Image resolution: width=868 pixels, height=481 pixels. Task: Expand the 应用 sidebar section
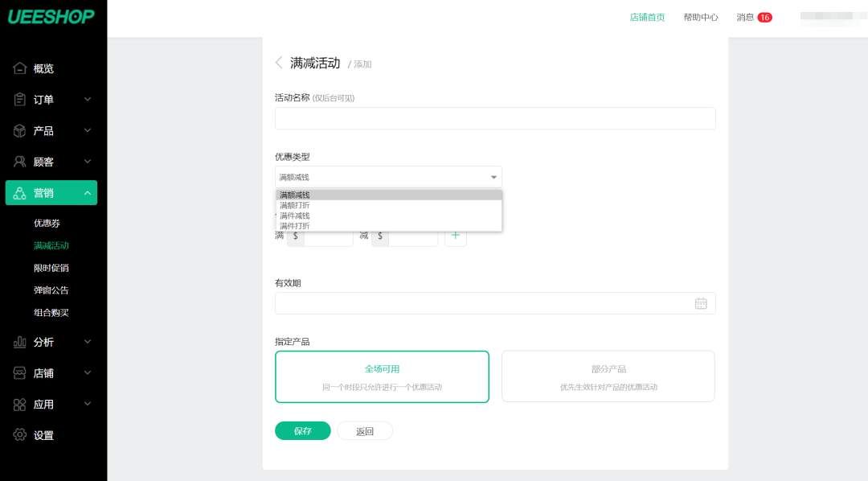20,404
